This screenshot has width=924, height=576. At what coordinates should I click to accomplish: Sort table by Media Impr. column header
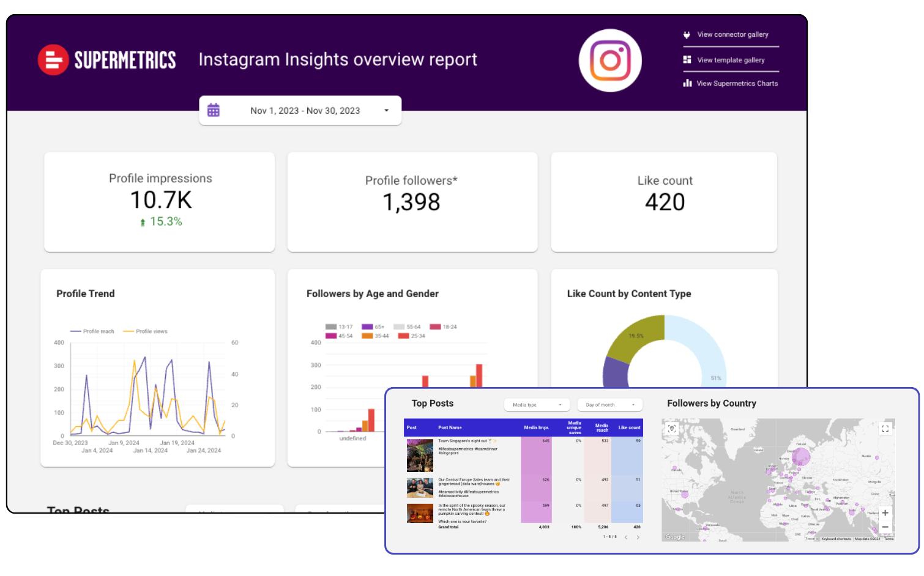(536, 427)
